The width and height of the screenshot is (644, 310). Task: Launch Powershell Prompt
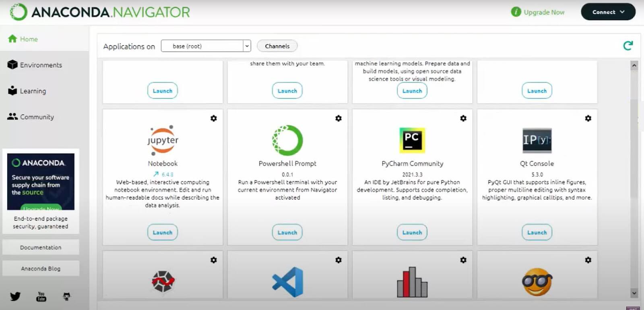click(287, 232)
